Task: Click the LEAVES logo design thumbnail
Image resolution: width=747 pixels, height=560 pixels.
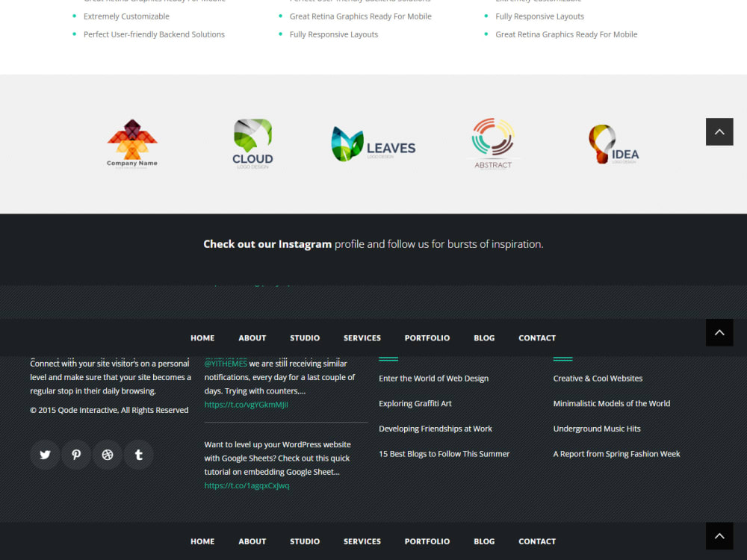Action: coord(373,144)
